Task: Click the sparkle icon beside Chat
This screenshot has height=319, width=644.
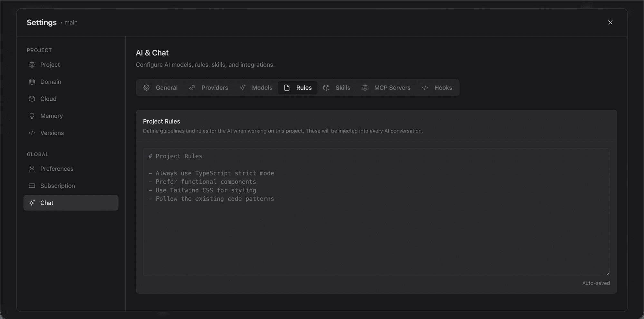Action: coord(32,203)
